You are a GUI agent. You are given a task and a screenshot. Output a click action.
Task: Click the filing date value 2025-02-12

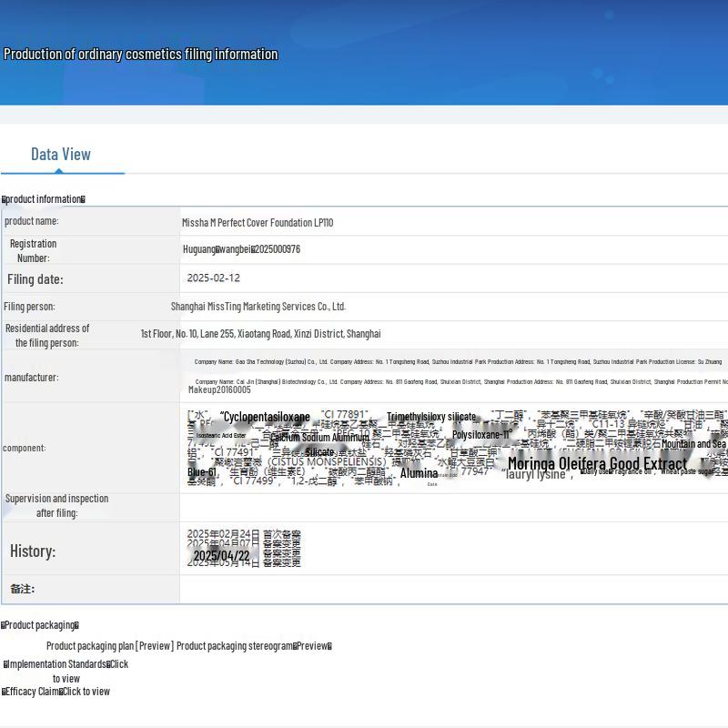[x=214, y=278]
